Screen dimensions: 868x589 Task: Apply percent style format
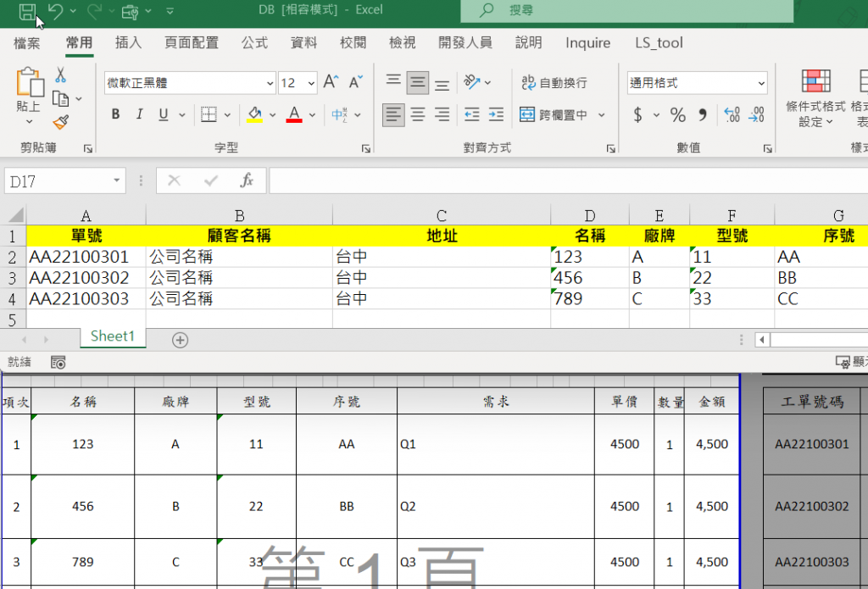tap(677, 115)
